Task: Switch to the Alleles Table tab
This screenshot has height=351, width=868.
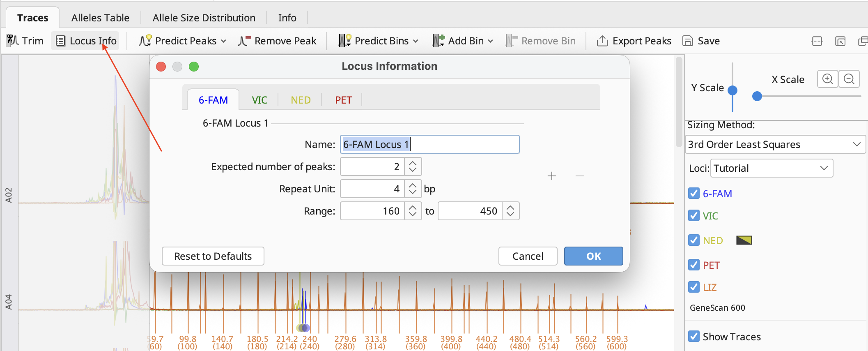Action: [x=100, y=18]
